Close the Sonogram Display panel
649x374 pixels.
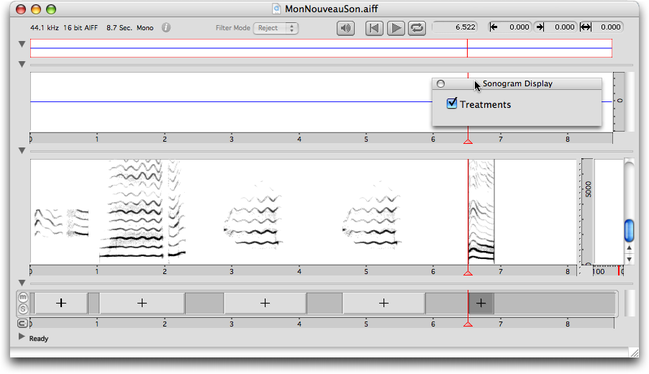point(441,84)
